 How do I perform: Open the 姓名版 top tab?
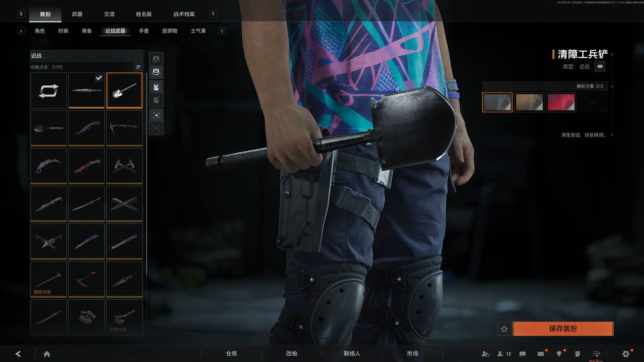click(144, 14)
